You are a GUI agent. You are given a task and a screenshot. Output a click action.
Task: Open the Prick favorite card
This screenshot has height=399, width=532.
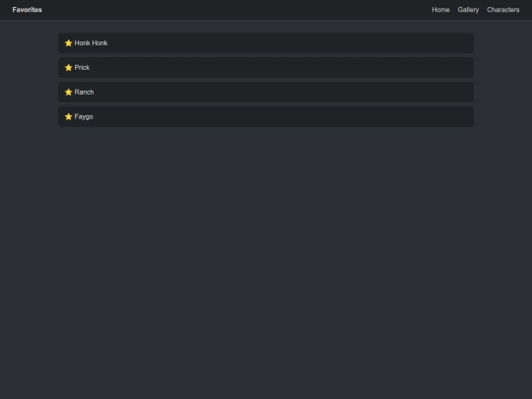[266, 68]
